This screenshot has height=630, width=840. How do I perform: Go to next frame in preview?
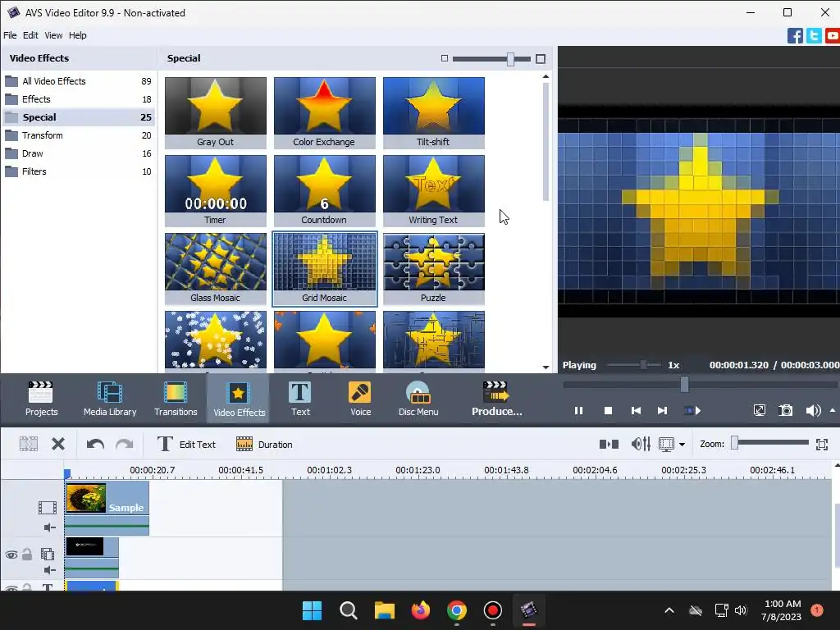(663, 410)
